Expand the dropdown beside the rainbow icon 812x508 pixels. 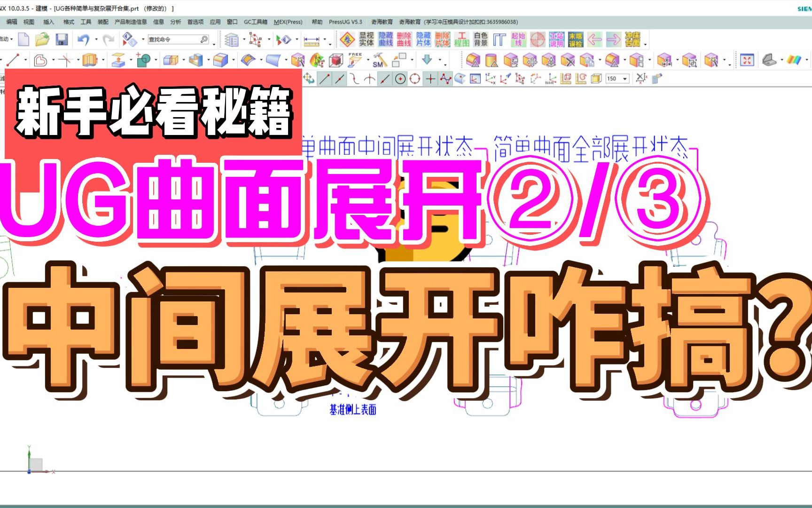807,60
